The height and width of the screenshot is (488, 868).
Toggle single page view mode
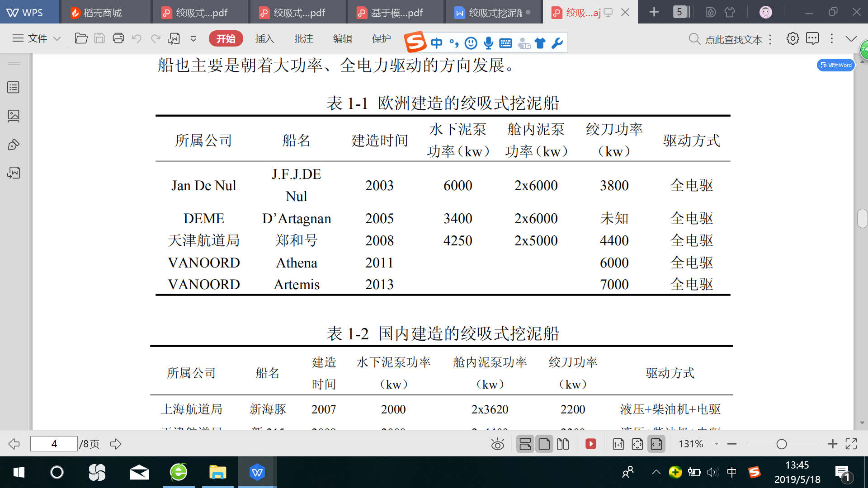544,444
